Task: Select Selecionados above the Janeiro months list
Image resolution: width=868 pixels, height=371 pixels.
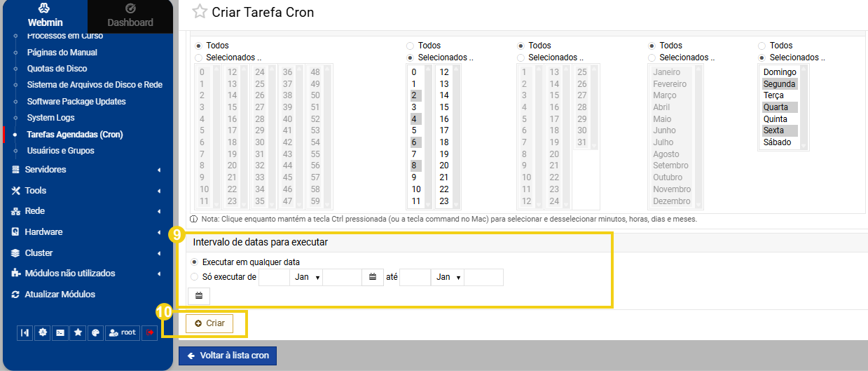Action: pos(652,58)
